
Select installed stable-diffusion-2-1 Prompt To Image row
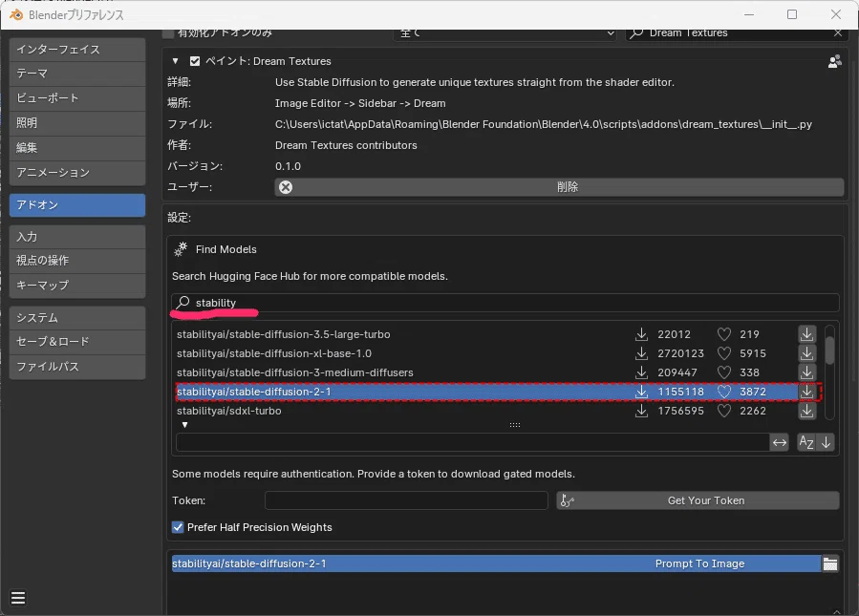pyautogui.click(x=496, y=563)
